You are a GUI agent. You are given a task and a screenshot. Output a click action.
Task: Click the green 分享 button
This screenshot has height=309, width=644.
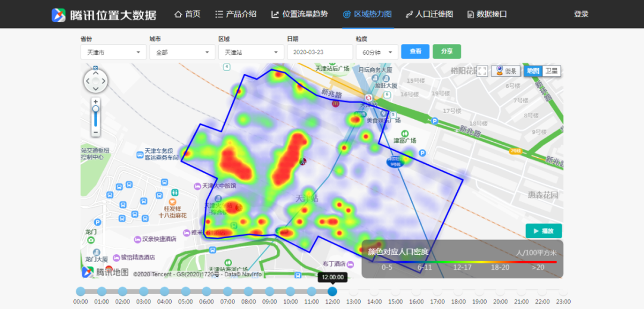pos(447,52)
